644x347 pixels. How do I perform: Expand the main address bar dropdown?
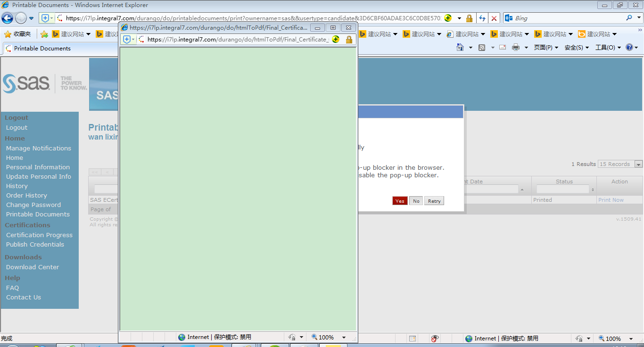coord(459,18)
